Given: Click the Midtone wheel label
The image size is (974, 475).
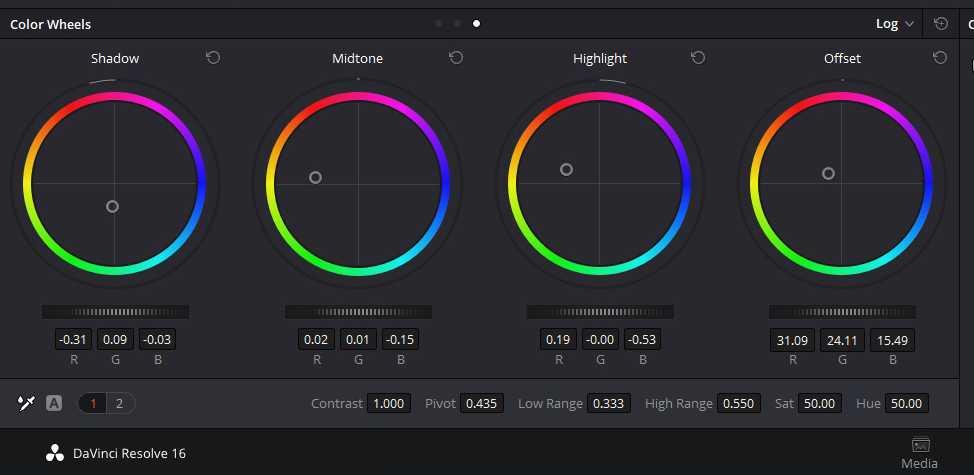Looking at the screenshot, I should tap(357, 58).
